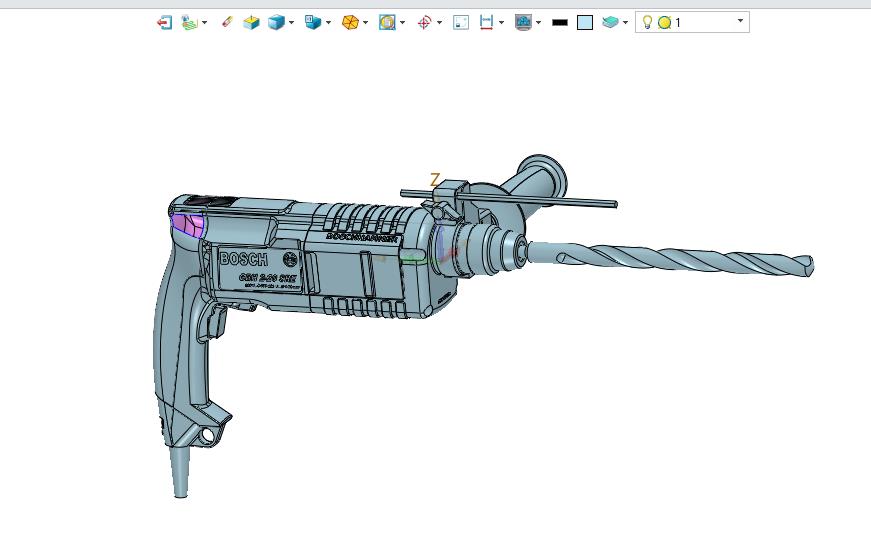Select the measure distance bracket icon
The width and height of the screenshot is (871, 551).
click(486, 22)
